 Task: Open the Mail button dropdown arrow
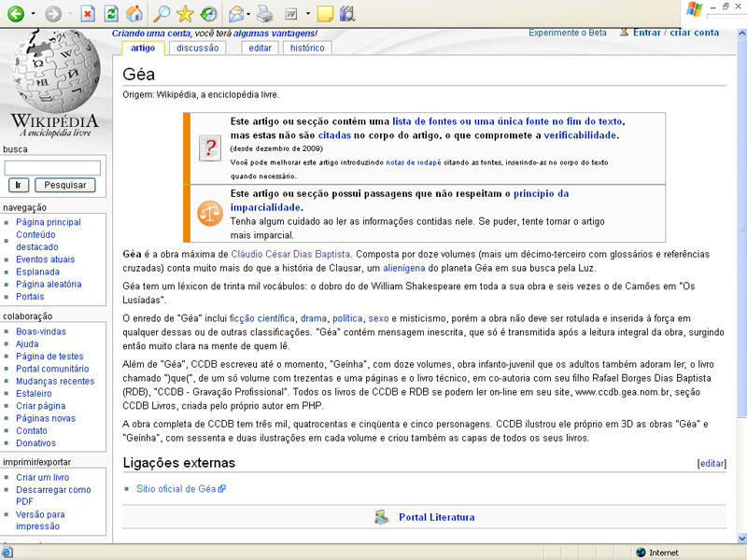tap(249, 14)
